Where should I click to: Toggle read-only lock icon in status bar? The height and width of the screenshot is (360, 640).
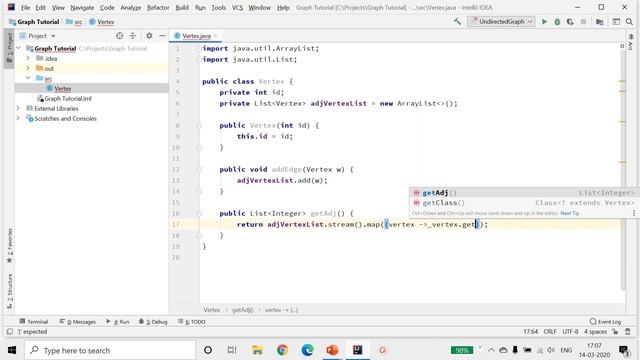tap(615, 331)
